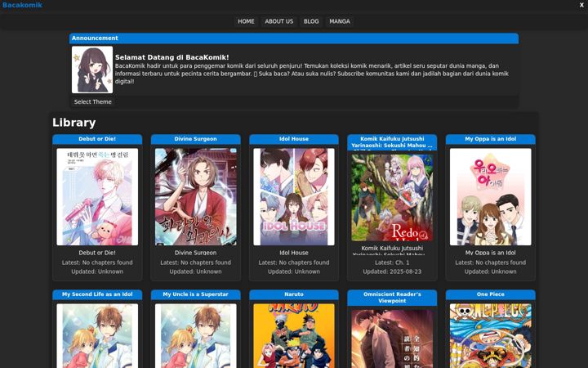Go to the ABOUT US page

279,21
